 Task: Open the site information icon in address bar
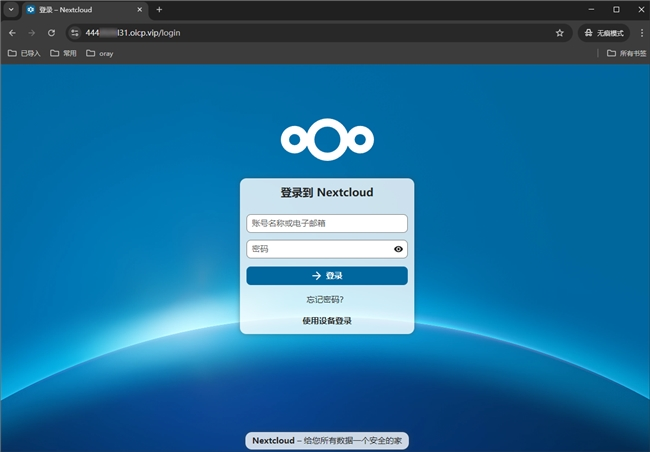pos(74,32)
